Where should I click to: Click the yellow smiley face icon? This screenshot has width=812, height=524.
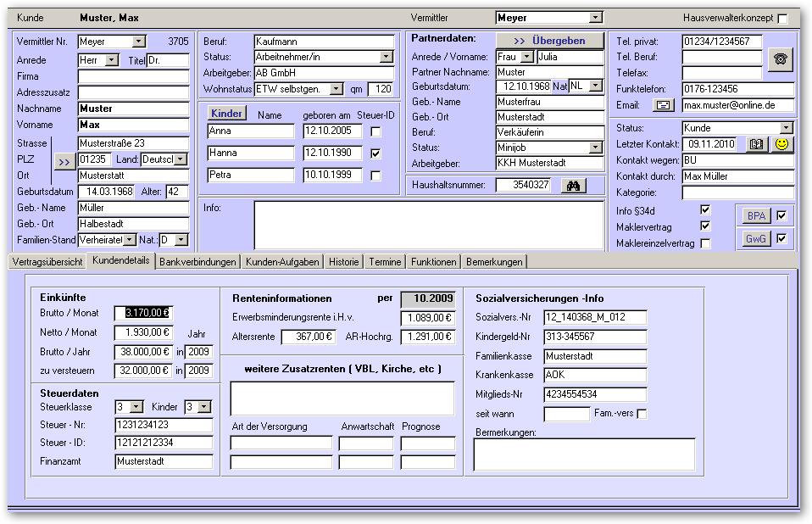pyautogui.click(x=782, y=144)
